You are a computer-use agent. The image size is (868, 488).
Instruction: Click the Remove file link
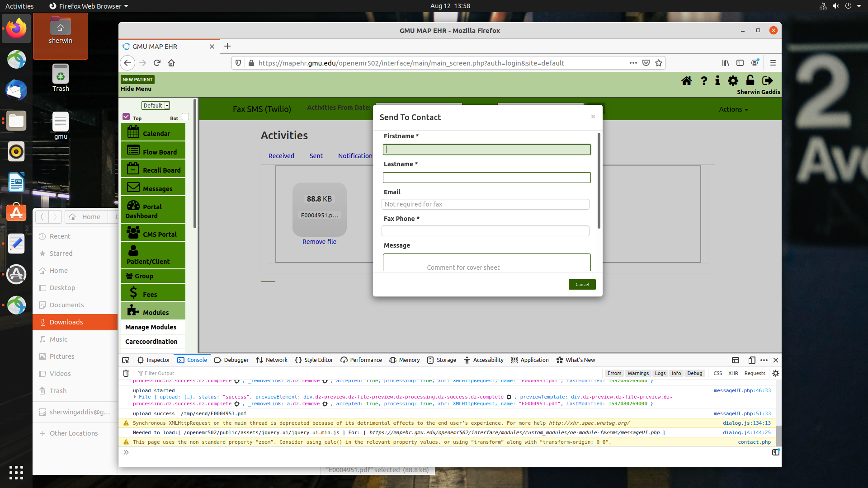319,242
